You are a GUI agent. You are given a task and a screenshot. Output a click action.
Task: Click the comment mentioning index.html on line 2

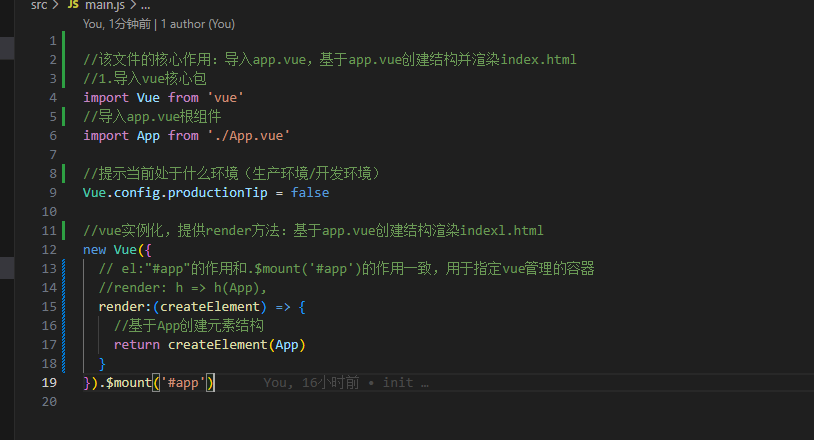[330, 60]
